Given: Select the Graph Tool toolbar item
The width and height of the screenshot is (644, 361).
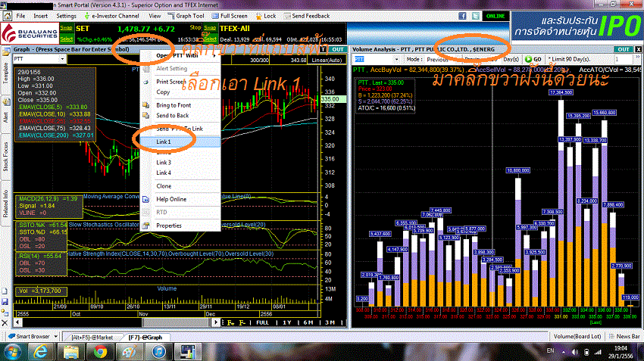Looking at the screenshot, I should (x=186, y=16).
